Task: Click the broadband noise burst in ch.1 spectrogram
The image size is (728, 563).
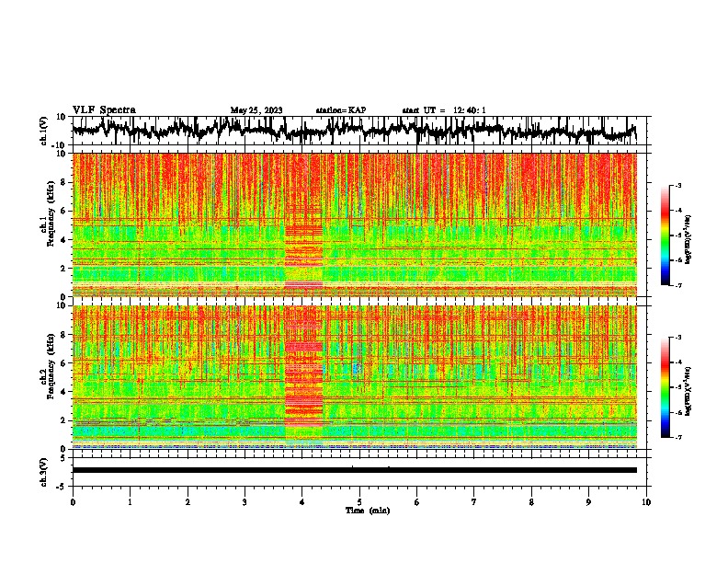Action: point(303,224)
